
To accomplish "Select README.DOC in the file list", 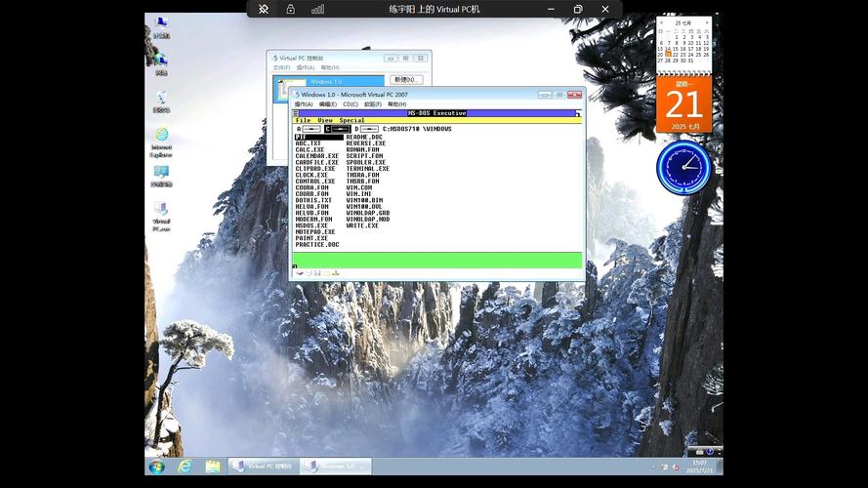I will [364, 138].
